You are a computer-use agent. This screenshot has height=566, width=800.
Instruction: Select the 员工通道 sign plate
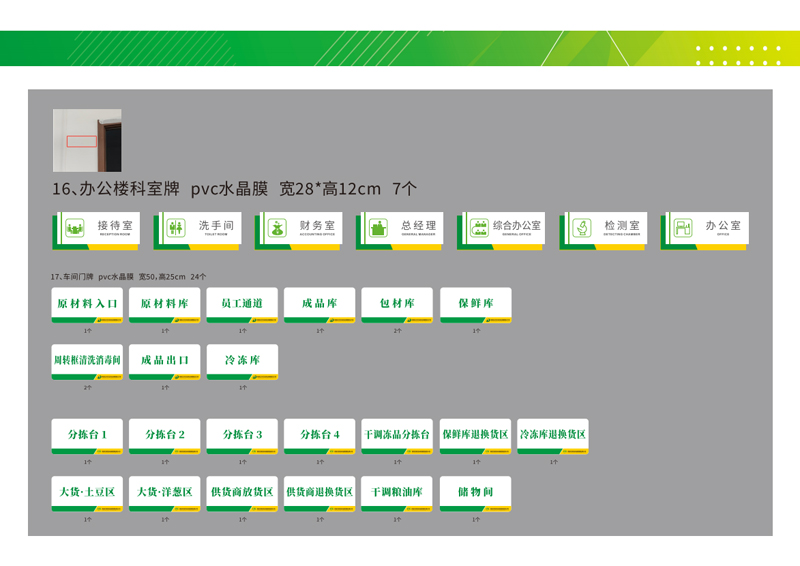[x=242, y=305]
